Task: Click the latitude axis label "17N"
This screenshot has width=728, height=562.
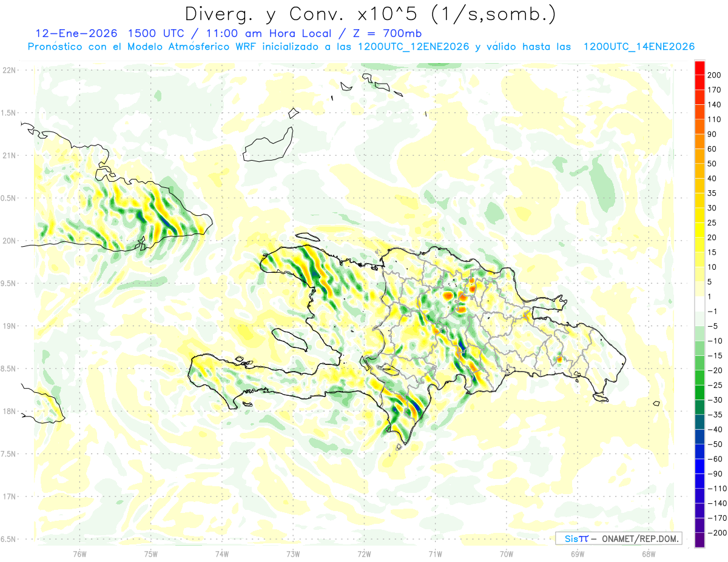Action: [x=9, y=497]
